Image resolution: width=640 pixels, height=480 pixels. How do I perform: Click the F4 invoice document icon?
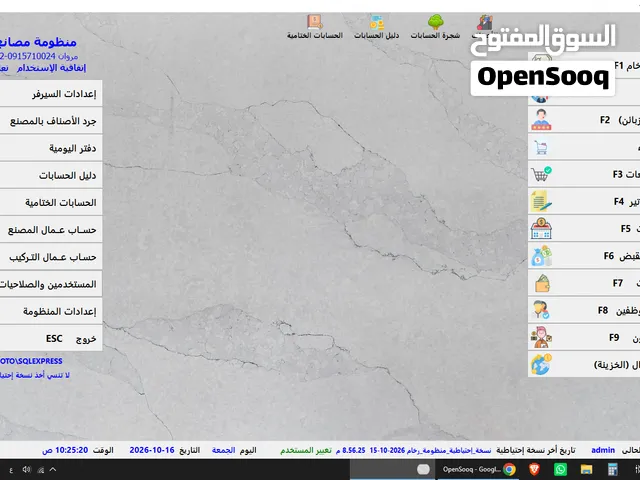[541, 201]
